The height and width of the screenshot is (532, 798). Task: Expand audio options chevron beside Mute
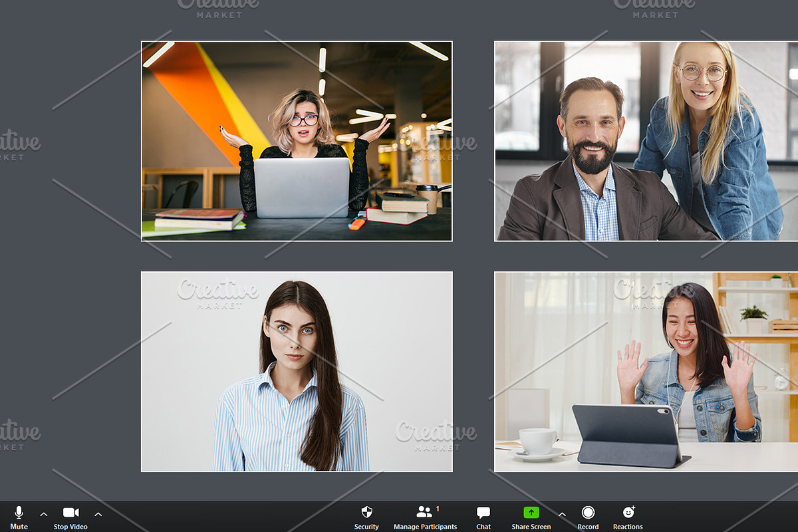(x=43, y=514)
